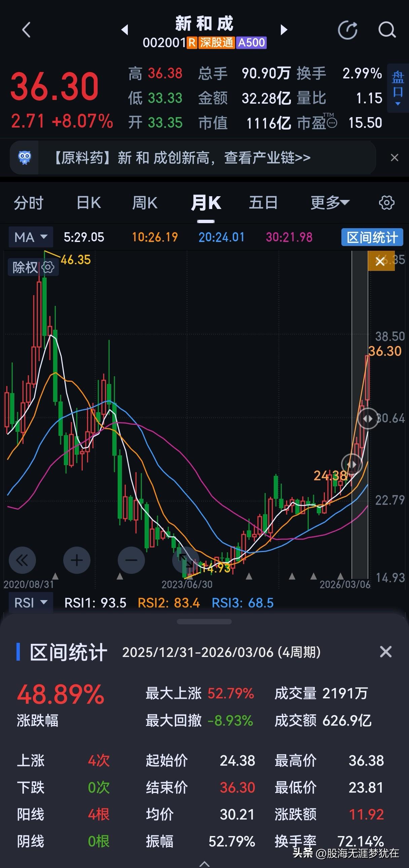Open the search magnifier icon
Image resolution: width=409 pixels, height=868 pixels.
(387, 30)
